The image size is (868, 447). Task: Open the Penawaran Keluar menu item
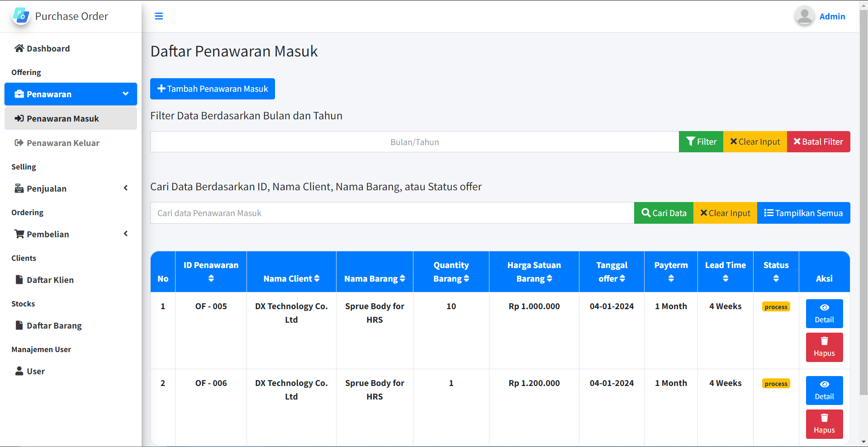point(63,143)
